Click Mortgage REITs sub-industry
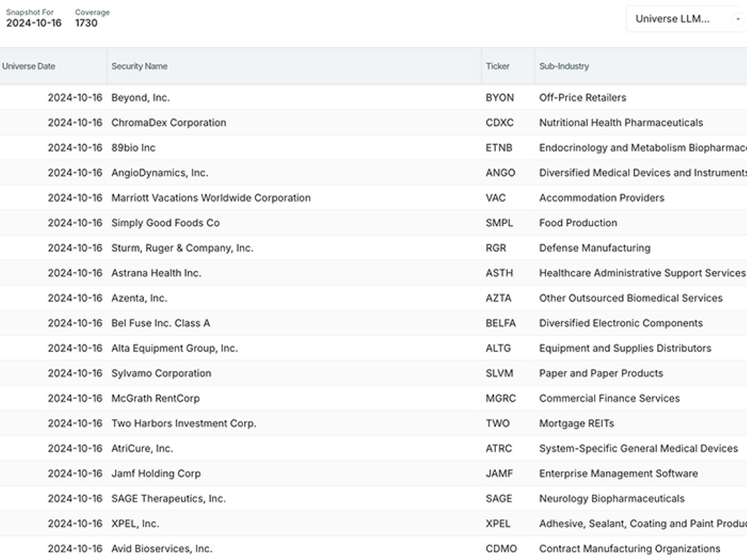 point(576,423)
